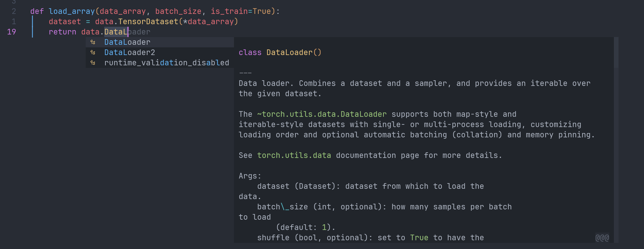Click the batch_size parameter in the definition
This screenshot has height=249, width=644.
pos(178,11)
